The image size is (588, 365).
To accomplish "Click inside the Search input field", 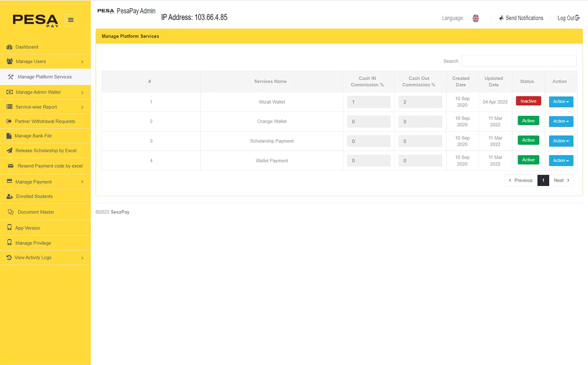I will point(518,61).
